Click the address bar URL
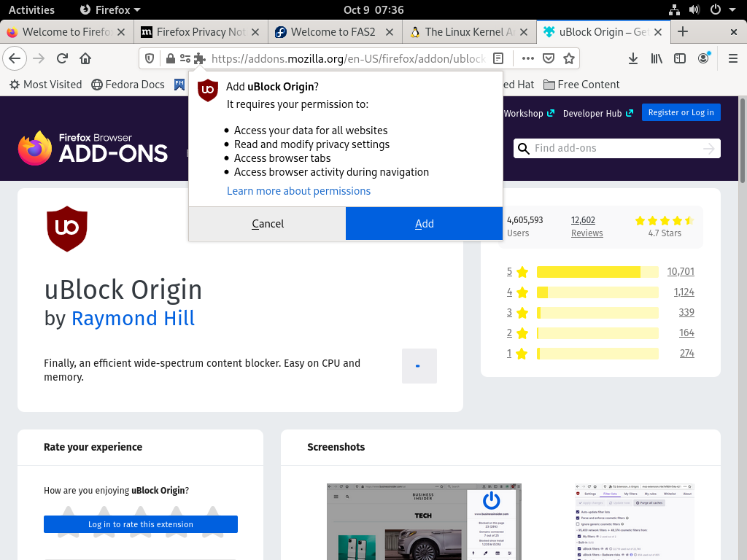This screenshot has height=560, width=747. tap(348, 58)
